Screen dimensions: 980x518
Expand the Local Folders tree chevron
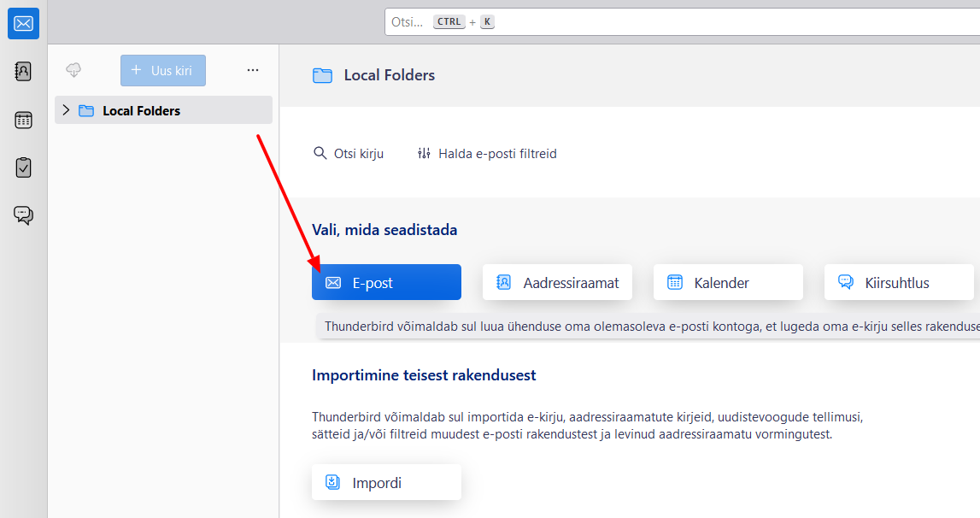tap(66, 110)
